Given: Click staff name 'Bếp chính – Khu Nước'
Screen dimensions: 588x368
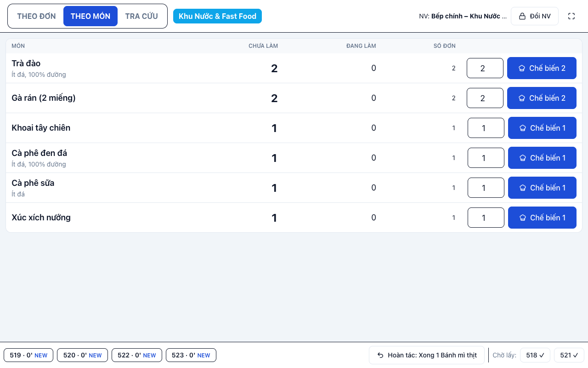Looking at the screenshot, I should tap(469, 16).
